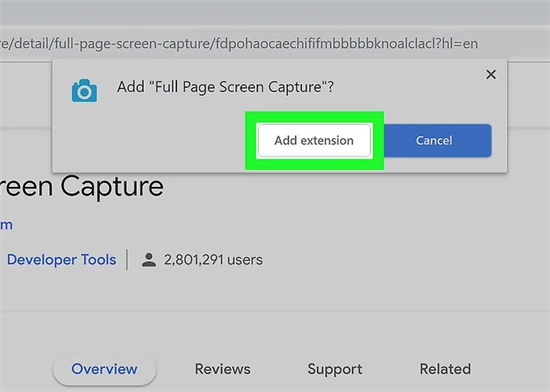
Task: Click the "Capture" page heading
Action: coord(112,186)
